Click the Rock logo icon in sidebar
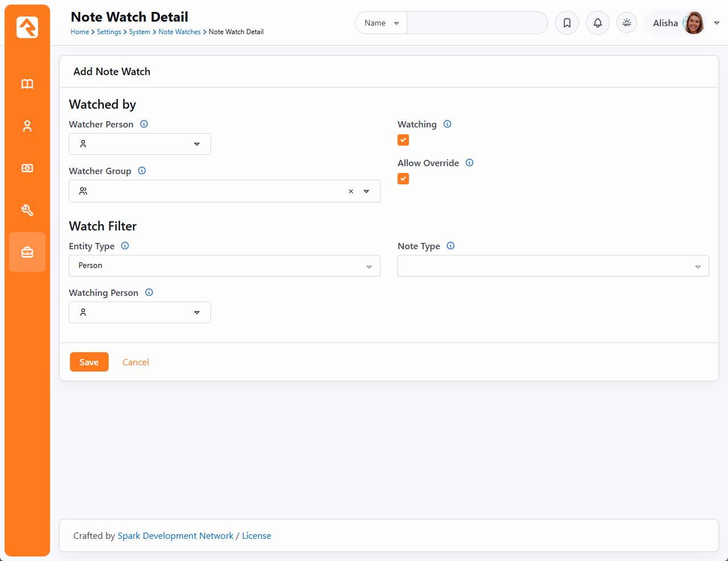Screen dimensions: 728x561 pyautogui.click(x=27, y=27)
